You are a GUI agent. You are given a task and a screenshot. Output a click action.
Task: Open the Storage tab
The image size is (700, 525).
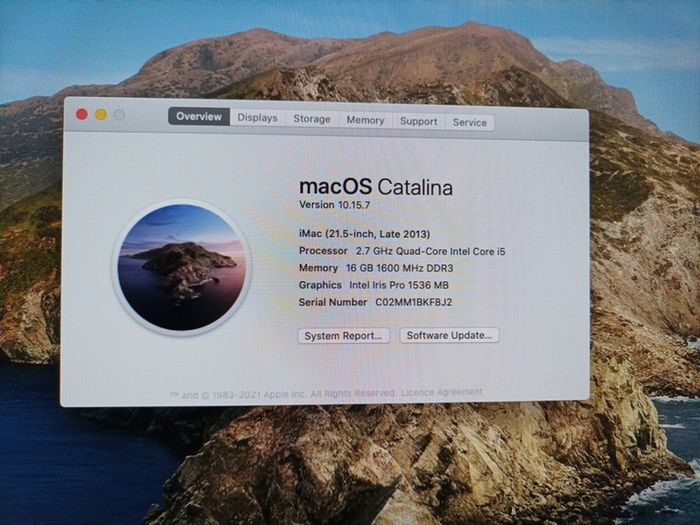coord(312,119)
